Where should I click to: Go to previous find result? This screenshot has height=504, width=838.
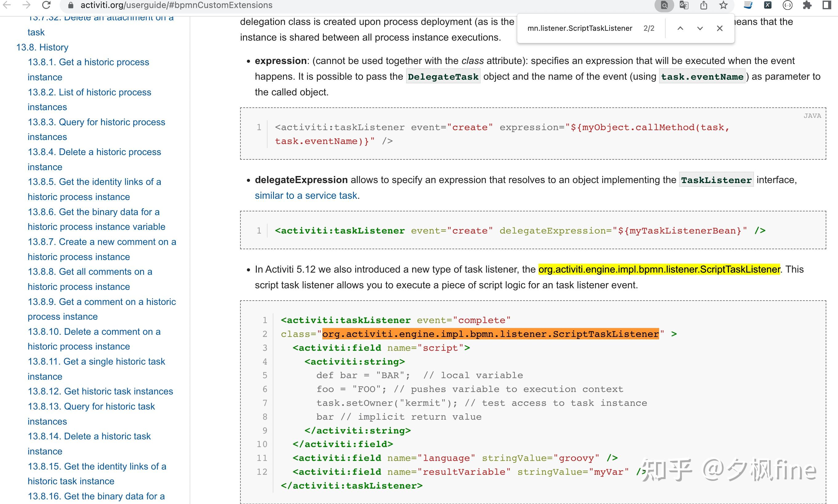pos(680,28)
